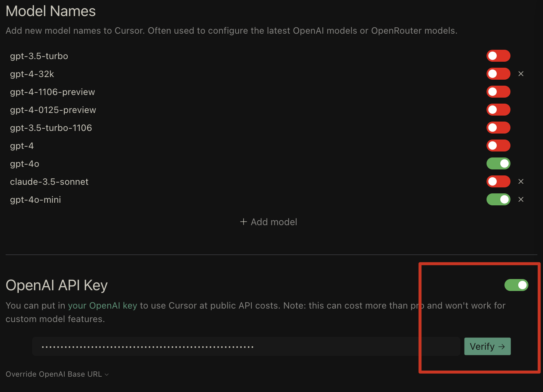Disable the gpt-4o model toggle

pos(498,164)
